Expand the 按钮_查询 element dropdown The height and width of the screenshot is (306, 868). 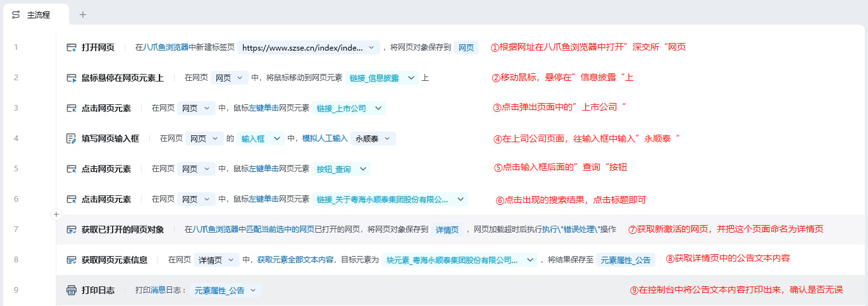pyautogui.click(x=341, y=169)
